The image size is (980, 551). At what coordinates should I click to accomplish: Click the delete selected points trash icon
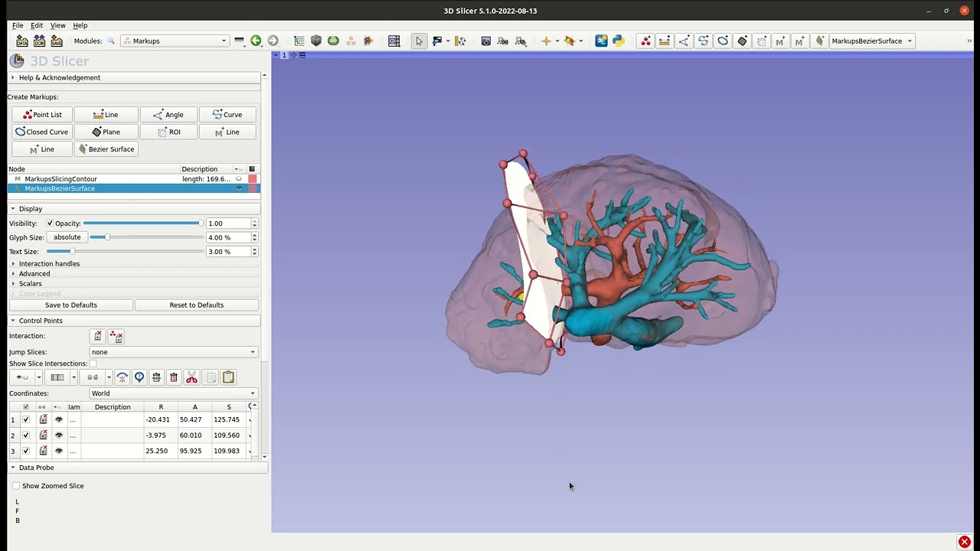coord(156,377)
